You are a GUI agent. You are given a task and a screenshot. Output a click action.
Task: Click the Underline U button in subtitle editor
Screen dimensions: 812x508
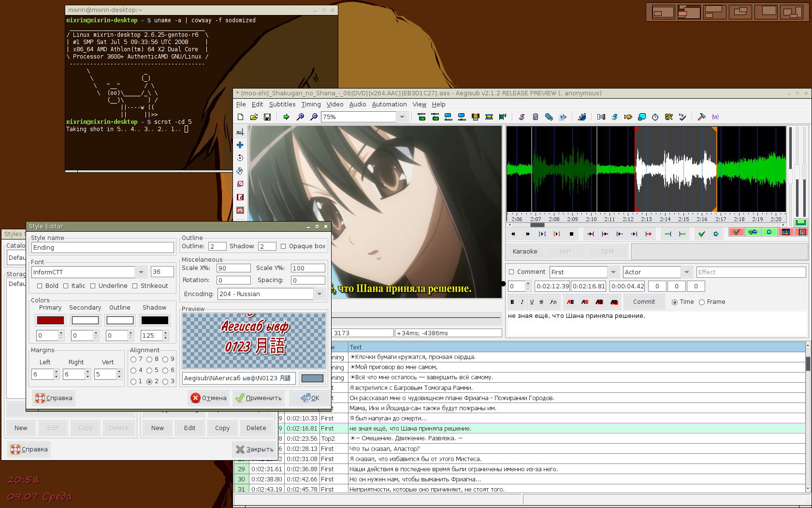[x=532, y=302]
